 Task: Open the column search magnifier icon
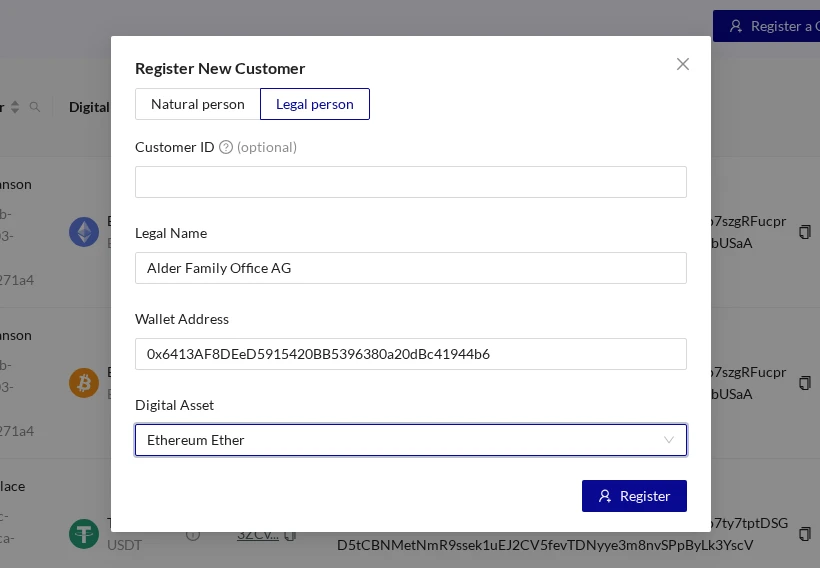point(35,107)
